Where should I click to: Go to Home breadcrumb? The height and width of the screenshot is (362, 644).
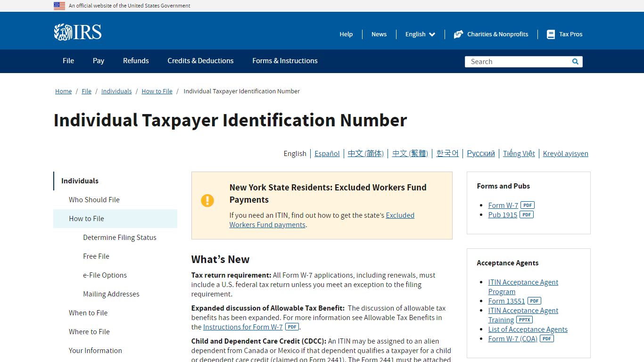63,91
